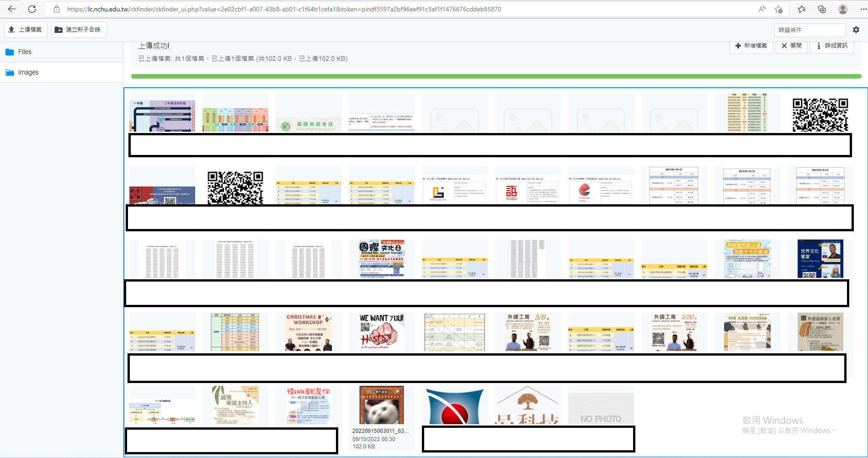Select the NO PHOTO placeholder thumbnail

point(601,405)
